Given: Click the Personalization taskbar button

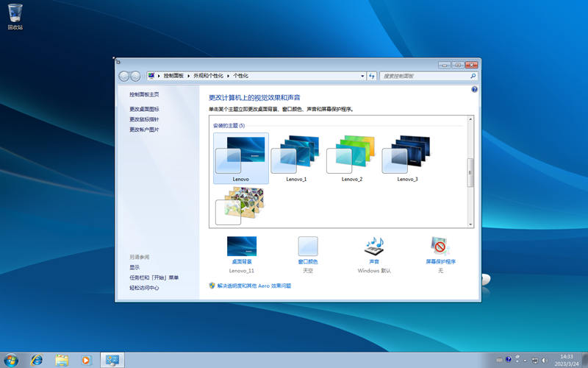Looking at the screenshot, I should click(x=112, y=360).
